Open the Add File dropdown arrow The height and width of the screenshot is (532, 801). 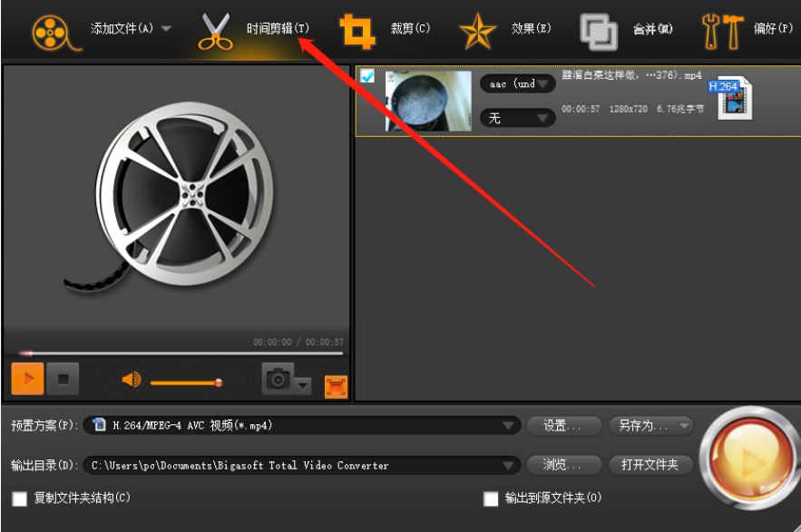click(x=167, y=29)
